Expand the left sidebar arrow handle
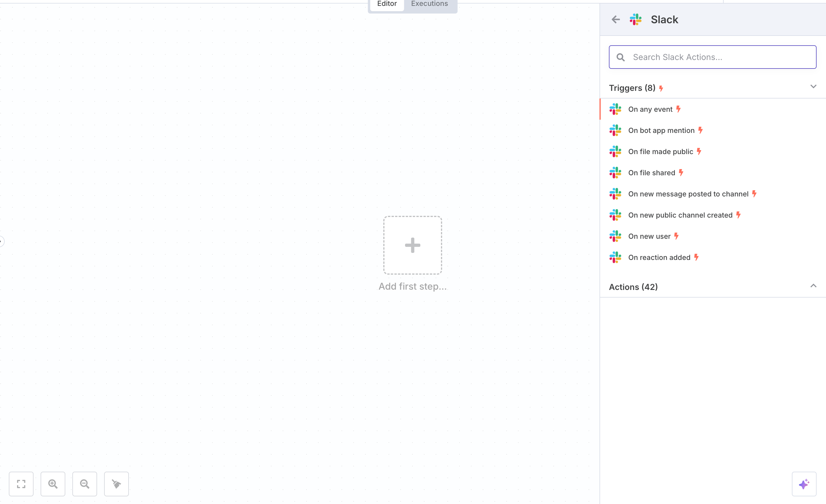The width and height of the screenshot is (826, 504). (x=1, y=241)
